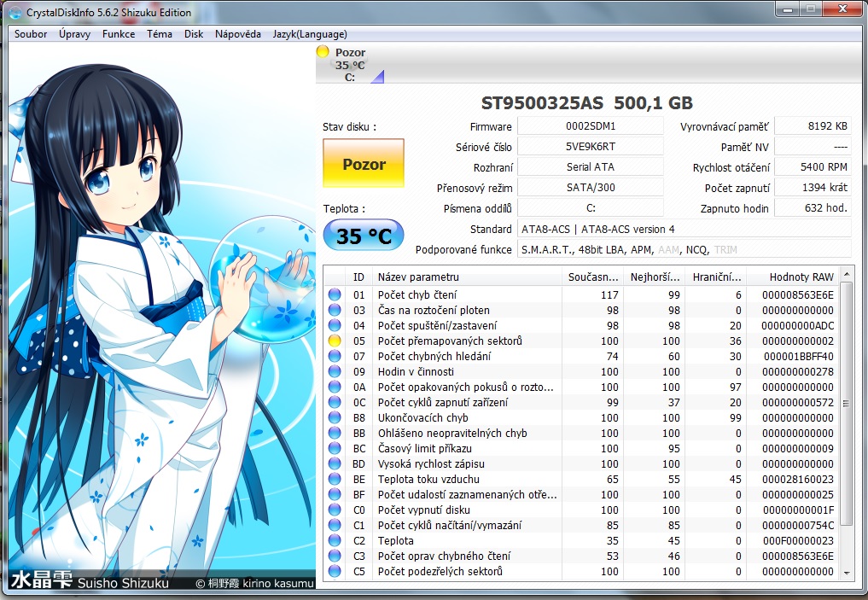Click the status icon for Vysoká rychlost zápisu
The height and width of the screenshot is (600, 868).
[335, 463]
